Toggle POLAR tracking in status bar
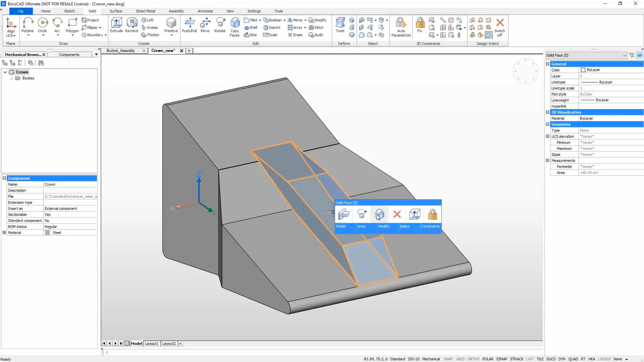Image resolution: width=644 pixels, height=362 pixels. click(488, 359)
